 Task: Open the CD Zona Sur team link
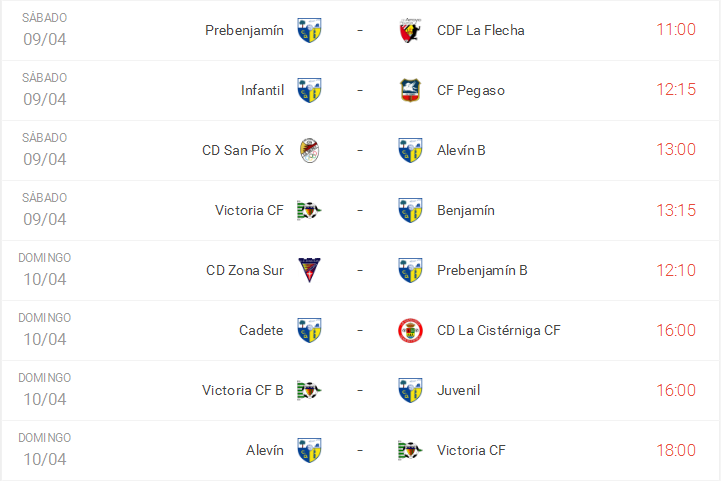[x=245, y=270]
